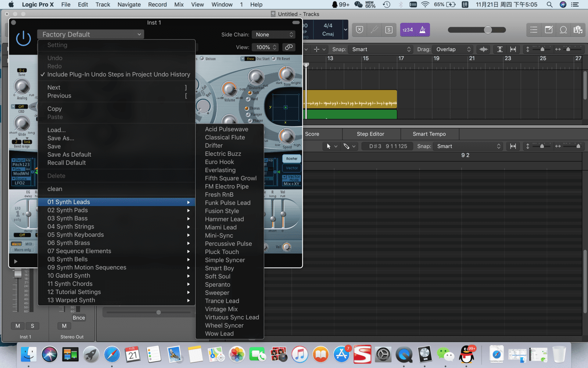This screenshot has height=368, width=588.
Task: Click the piano roll horizontal auto zoom icon
Action: 513,146
